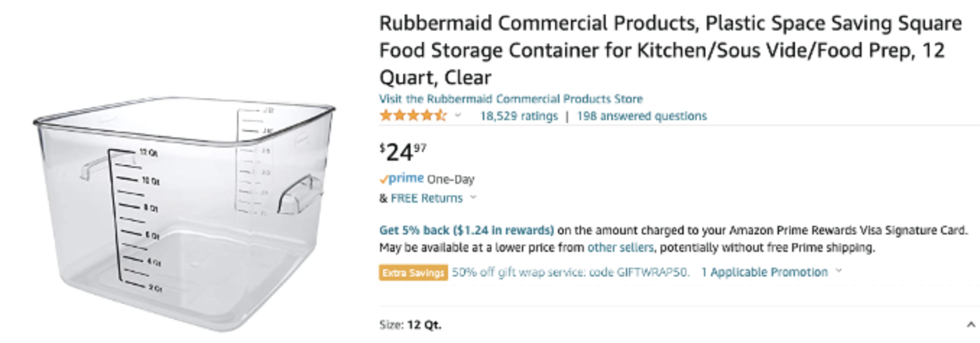The image size is (980, 343).
Task: Open the other sellers link
Action: pyautogui.click(x=620, y=247)
